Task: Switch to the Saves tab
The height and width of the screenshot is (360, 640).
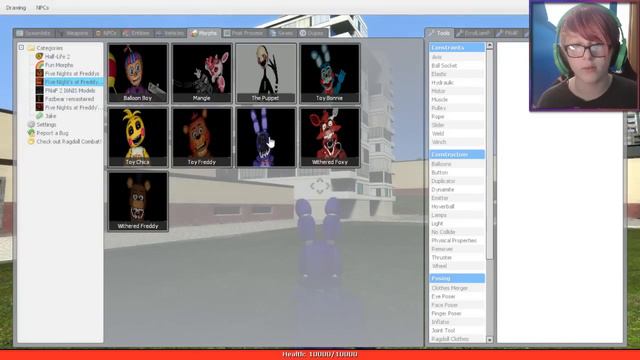Action: coord(282,33)
